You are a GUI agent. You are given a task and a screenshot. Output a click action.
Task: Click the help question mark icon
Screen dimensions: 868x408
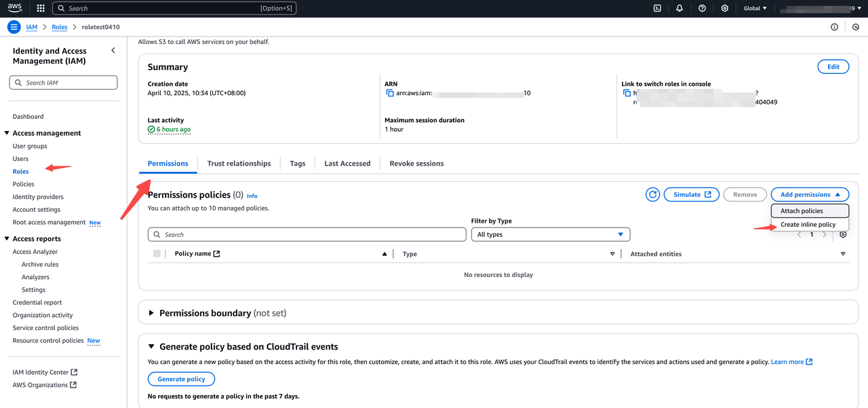(702, 8)
